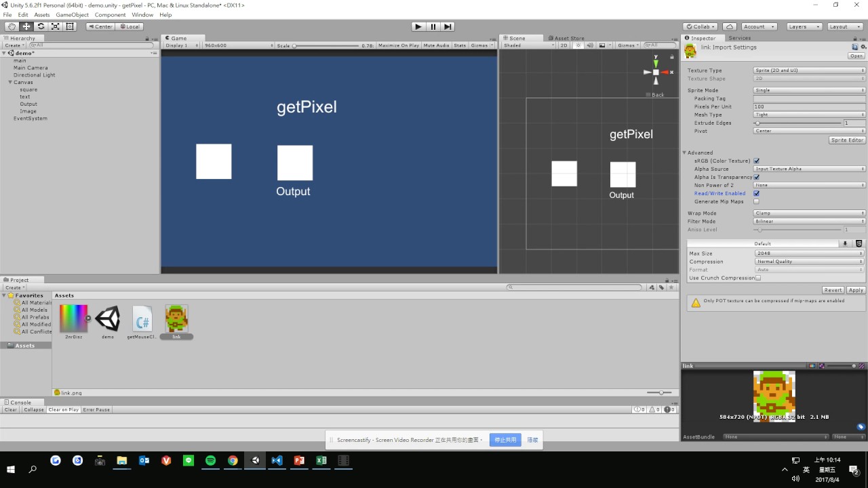The height and width of the screenshot is (488, 868).
Task: Open the Component menu
Action: [110, 15]
